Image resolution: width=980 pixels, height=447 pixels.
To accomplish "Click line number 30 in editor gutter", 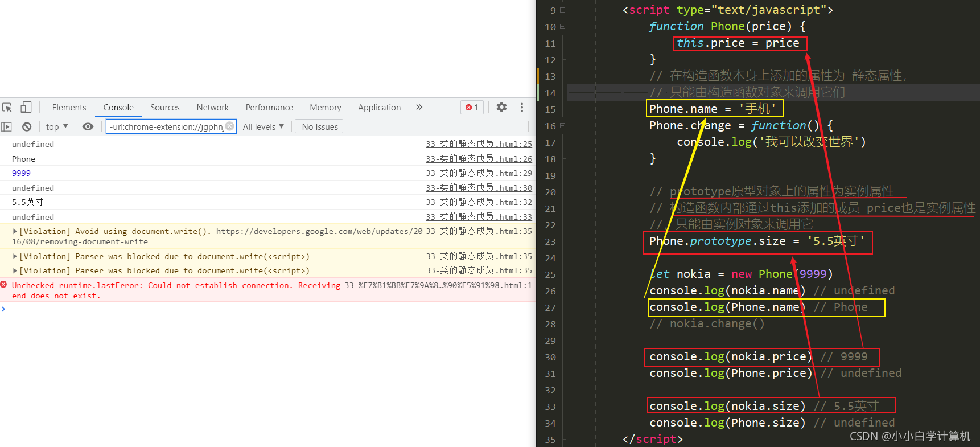I will click(550, 358).
